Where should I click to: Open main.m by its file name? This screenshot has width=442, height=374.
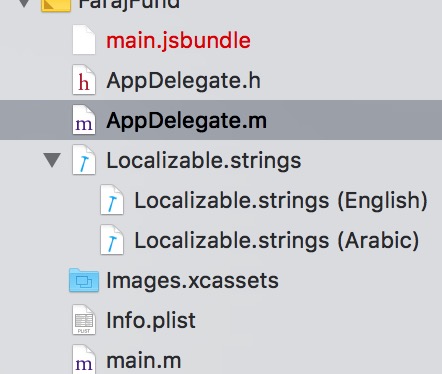click(144, 361)
